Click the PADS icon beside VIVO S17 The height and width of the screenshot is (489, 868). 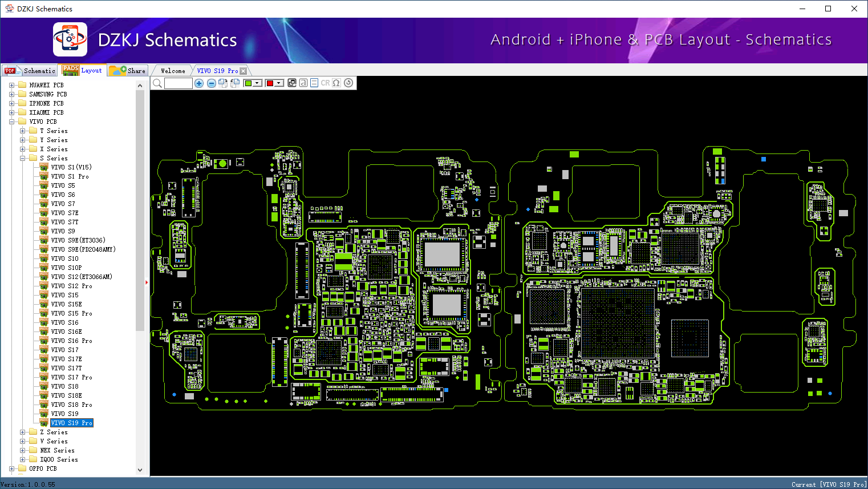(44, 350)
